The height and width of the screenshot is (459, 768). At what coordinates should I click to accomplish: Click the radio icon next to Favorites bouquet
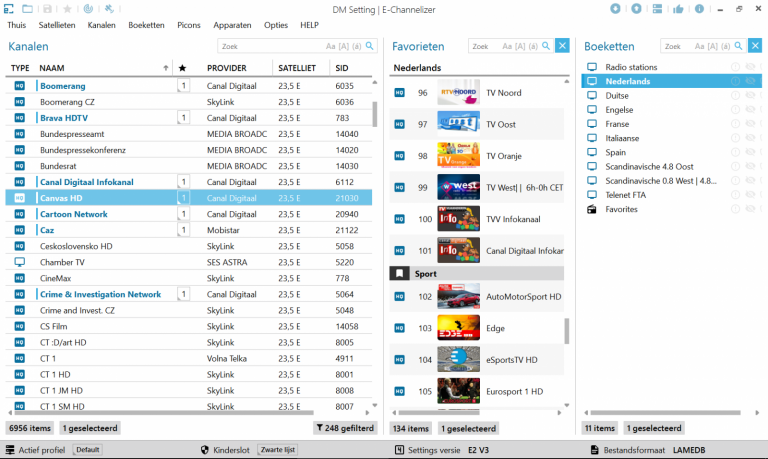coord(592,209)
